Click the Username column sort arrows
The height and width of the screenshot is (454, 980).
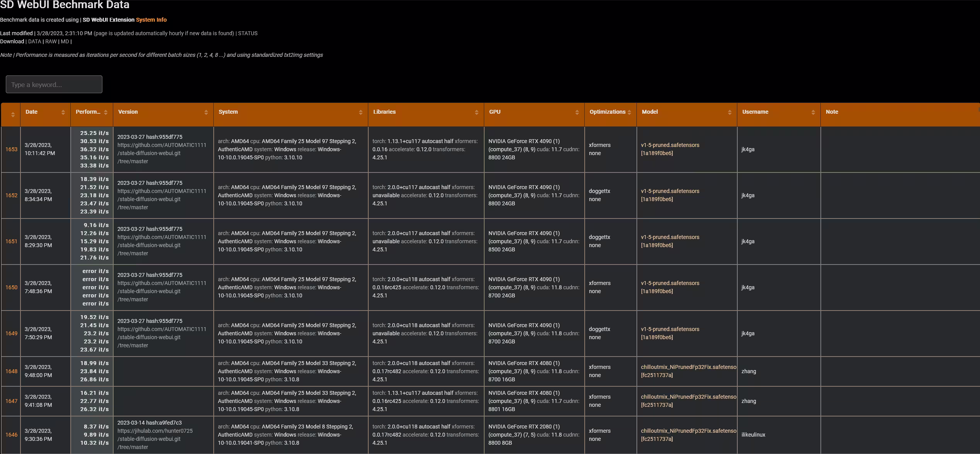(813, 112)
